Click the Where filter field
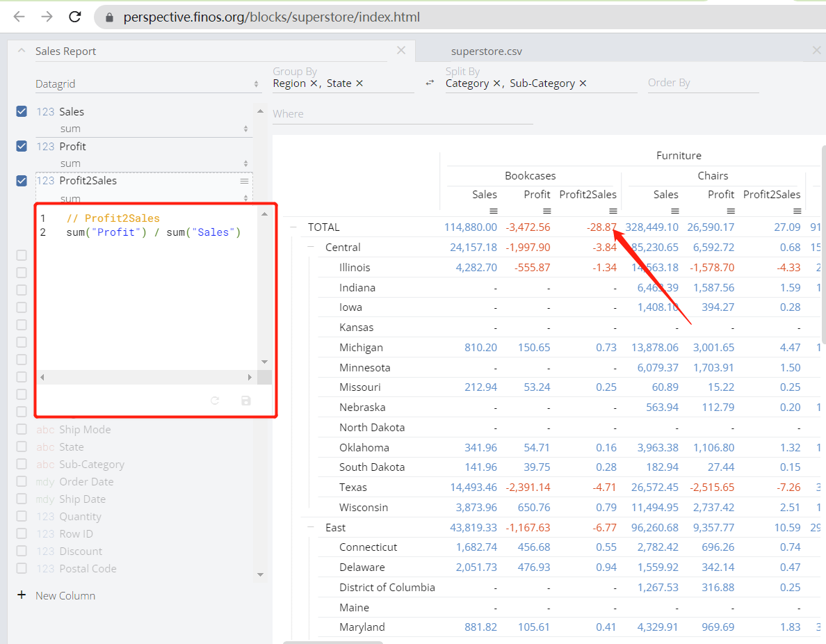 pyautogui.click(x=403, y=114)
